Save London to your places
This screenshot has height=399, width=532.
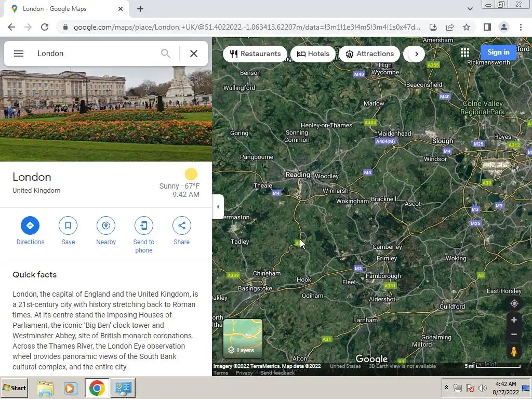68,231
